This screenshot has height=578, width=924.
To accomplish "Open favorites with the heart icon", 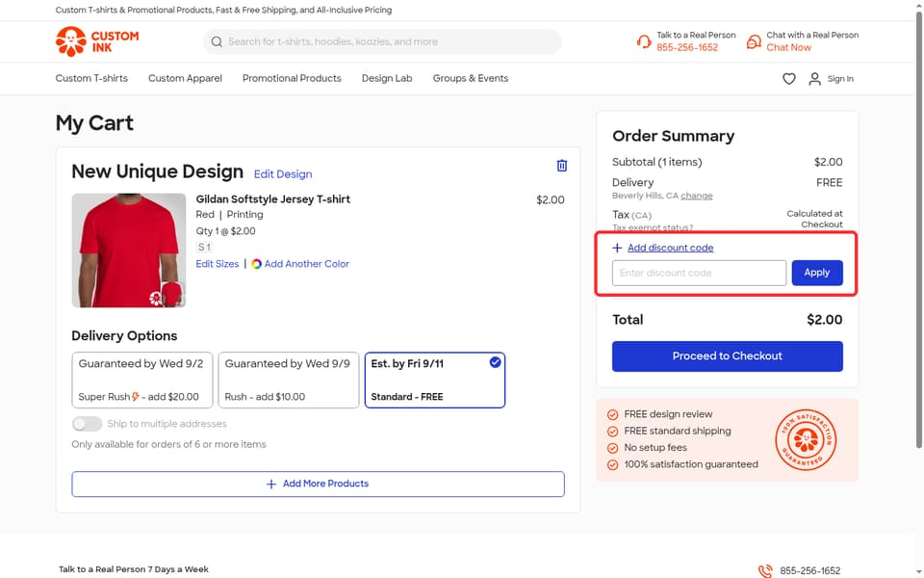I will tap(789, 78).
